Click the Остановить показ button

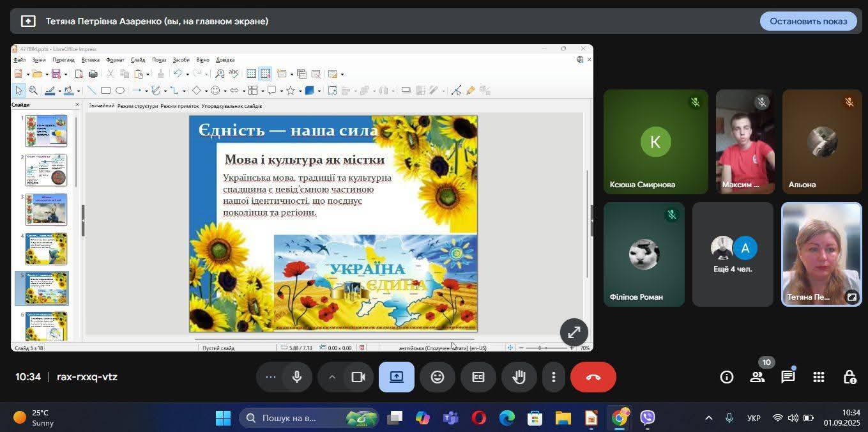click(x=808, y=21)
